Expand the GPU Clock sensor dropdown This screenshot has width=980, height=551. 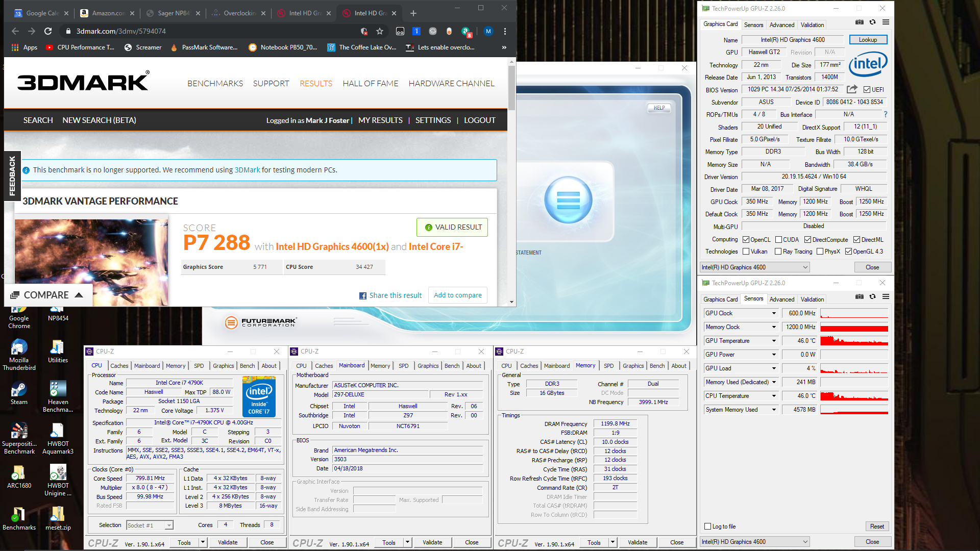click(x=774, y=313)
